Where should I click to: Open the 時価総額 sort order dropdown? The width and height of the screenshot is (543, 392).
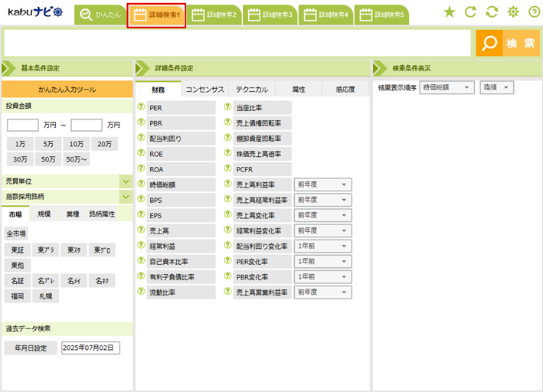[447, 88]
